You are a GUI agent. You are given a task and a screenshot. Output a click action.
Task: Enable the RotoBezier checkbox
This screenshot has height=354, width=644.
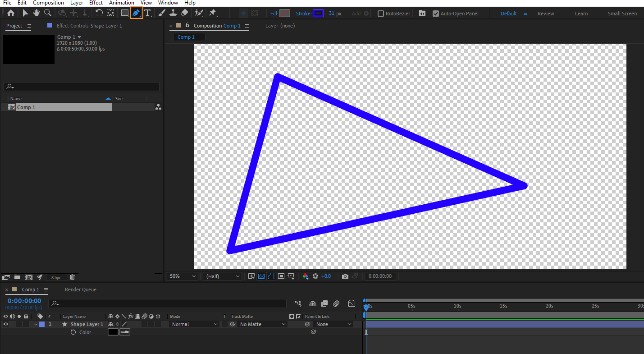point(381,14)
